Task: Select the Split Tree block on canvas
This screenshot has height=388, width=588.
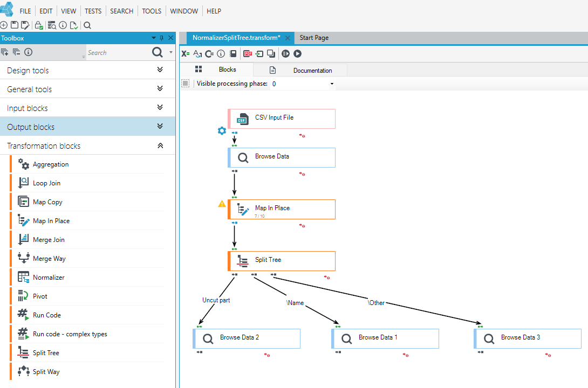Action: (x=282, y=261)
